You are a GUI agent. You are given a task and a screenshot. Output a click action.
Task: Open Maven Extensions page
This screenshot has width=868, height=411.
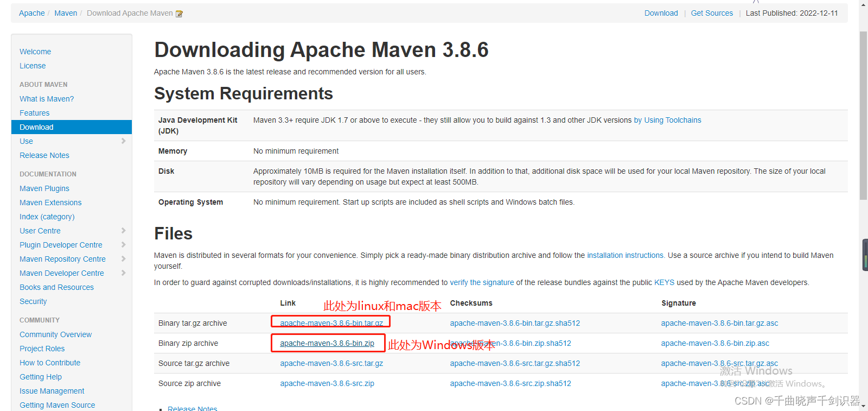pyautogui.click(x=50, y=203)
